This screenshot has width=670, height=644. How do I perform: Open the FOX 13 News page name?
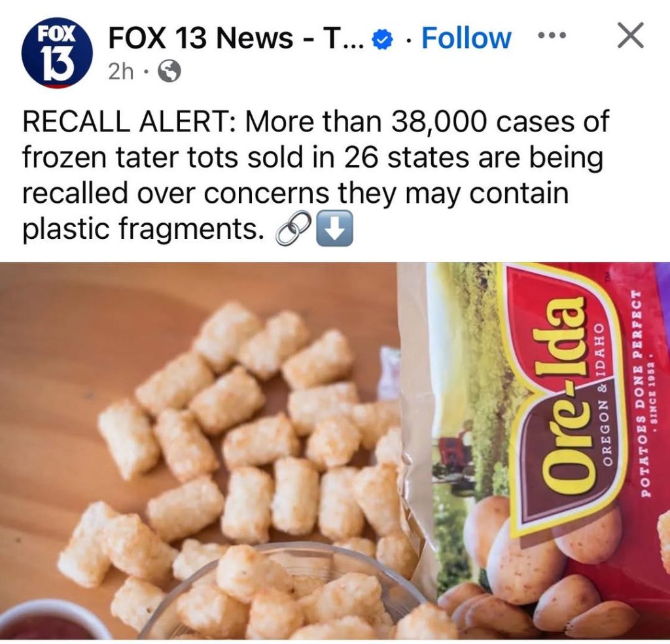236,38
